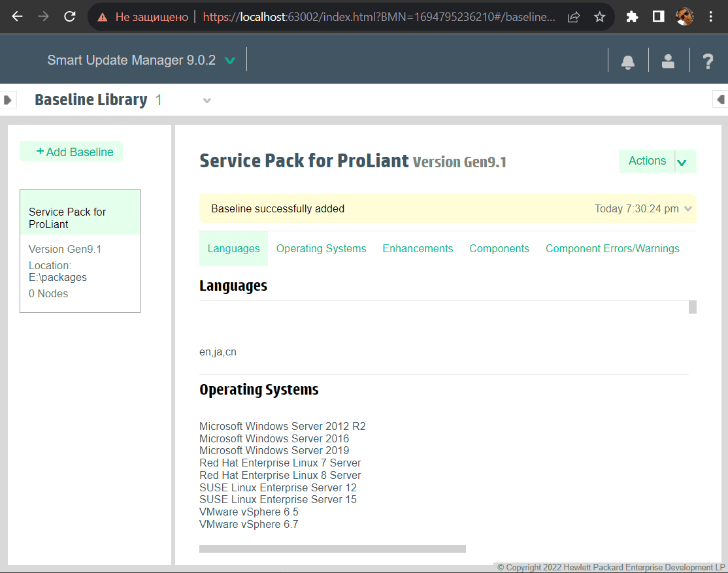Select the Service Pack for ProLiant baseline card
The width and height of the screenshot is (728, 573).
tap(80, 251)
